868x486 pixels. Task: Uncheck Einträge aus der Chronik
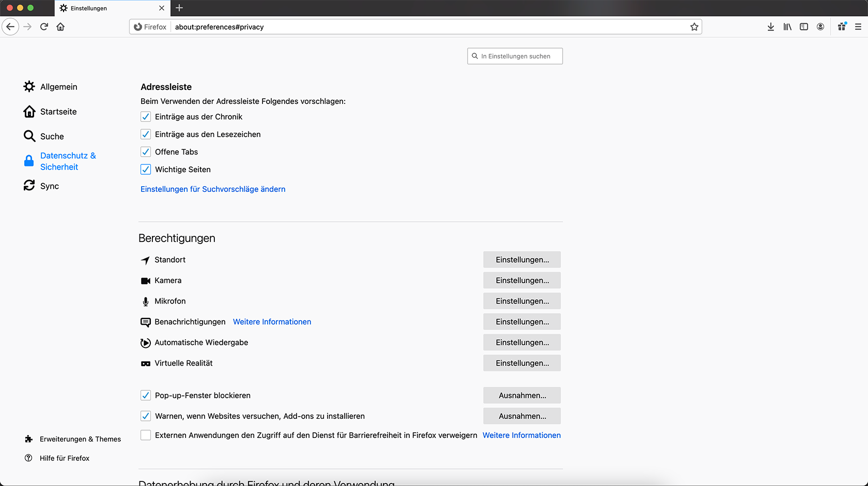pyautogui.click(x=146, y=117)
